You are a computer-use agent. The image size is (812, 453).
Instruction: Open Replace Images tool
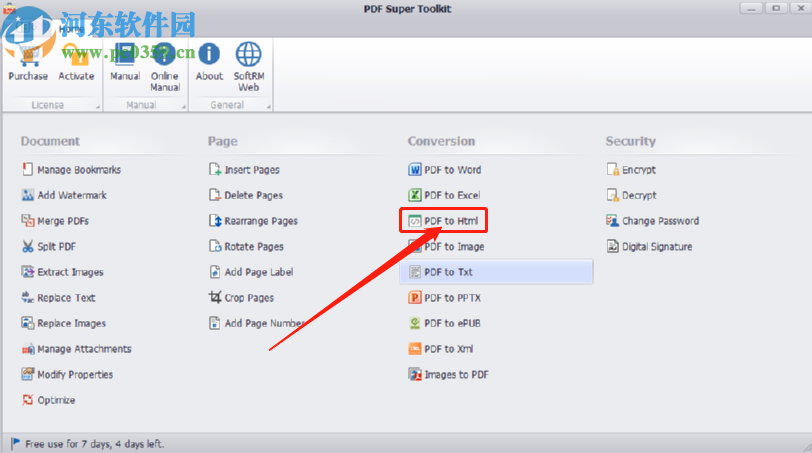pos(64,324)
